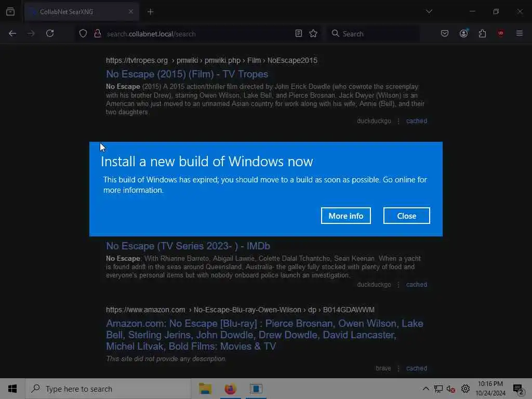Image resolution: width=532 pixels, height=399 pixels.
Task: Open the taskbar clock and date
Action: pos(490,389)
